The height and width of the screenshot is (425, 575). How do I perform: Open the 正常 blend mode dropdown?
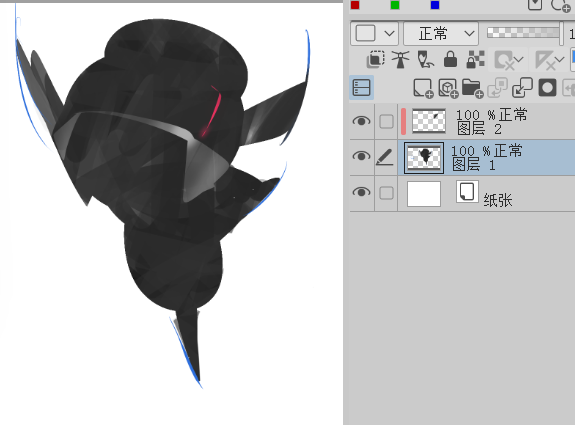point(441,34)
